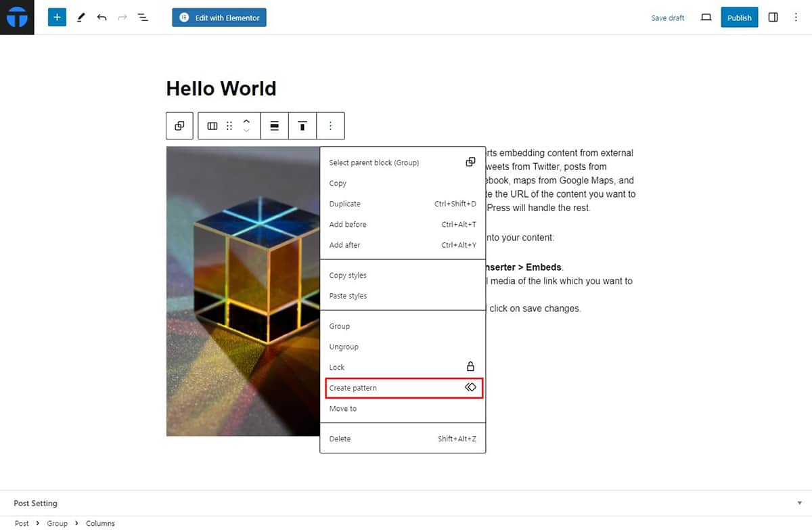This screenshot has height=530, width=812.
Task: Click the Post Setting heading
Action: point(35,504)
